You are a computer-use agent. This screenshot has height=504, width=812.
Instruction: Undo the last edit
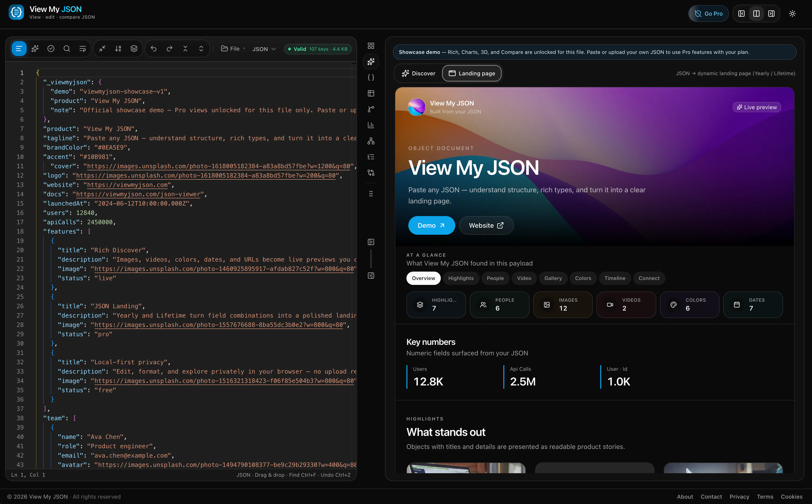154,49
